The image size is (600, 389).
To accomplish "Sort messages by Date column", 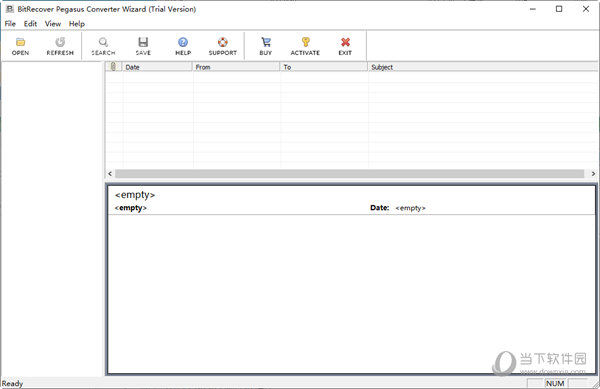I will [157, 67].
